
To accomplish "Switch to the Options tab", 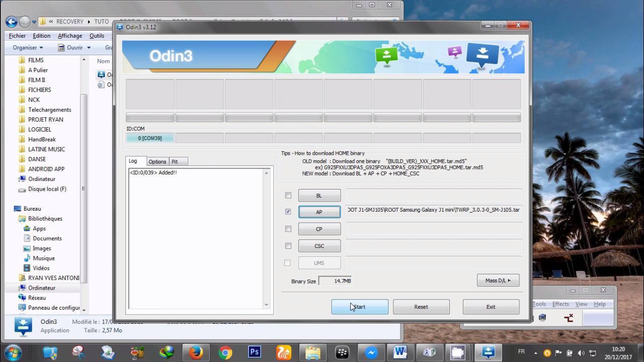I will (x=157, y=161).
